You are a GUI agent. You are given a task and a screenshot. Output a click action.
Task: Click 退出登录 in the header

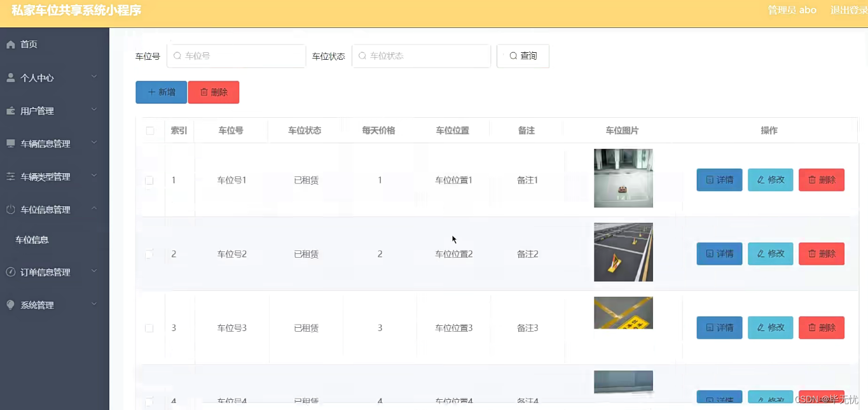[848, 10]
